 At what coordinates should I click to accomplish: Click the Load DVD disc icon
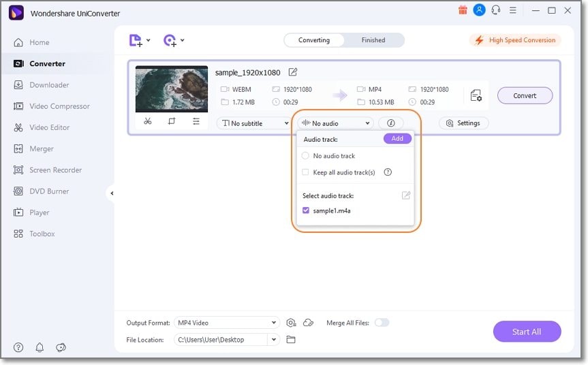[x=170, y=40]
